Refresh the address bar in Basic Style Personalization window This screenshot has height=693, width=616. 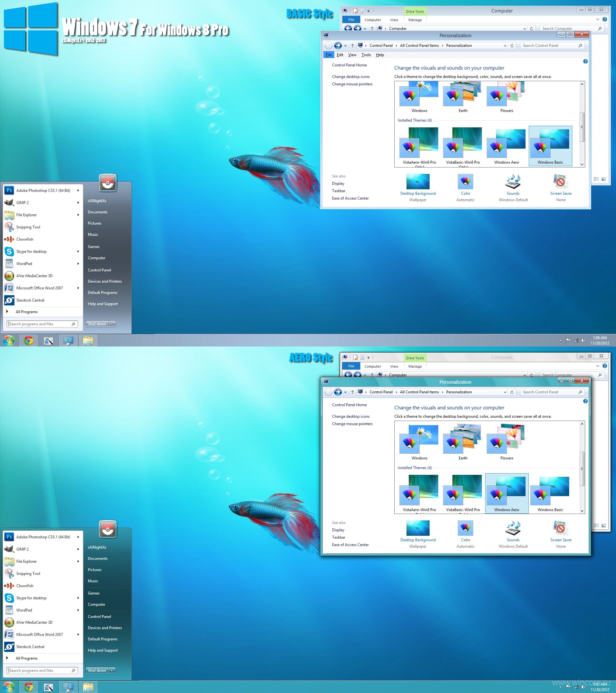point(512,46)
